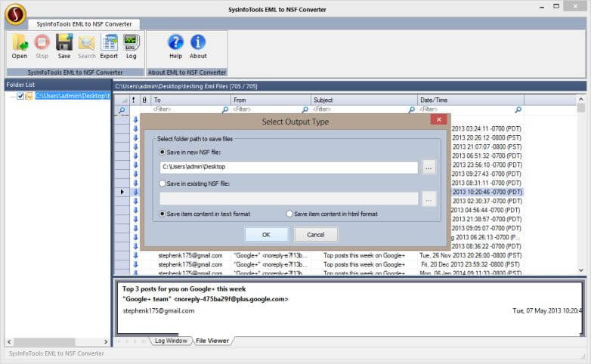Click the Subject column filter magnifier
The height and width of the screenshot is (364, 591).
point(412,110)
